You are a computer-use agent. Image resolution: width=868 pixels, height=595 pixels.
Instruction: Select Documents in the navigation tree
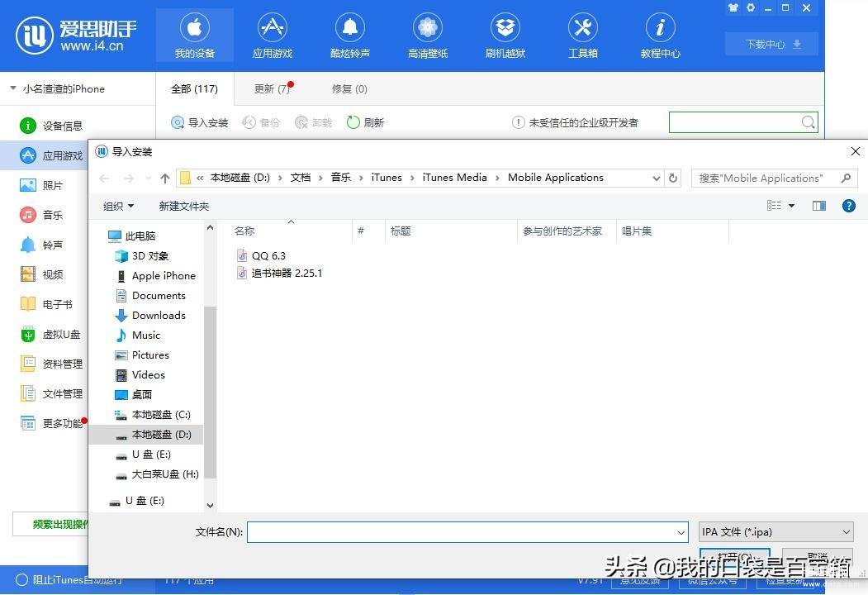[x=150, y=296]
